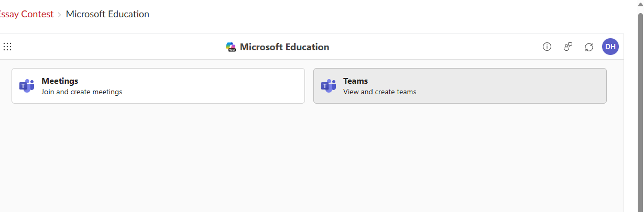This screenshot has height=212, width=644.
Task: Open the app launcher grid icon
Action: (7, 47)
